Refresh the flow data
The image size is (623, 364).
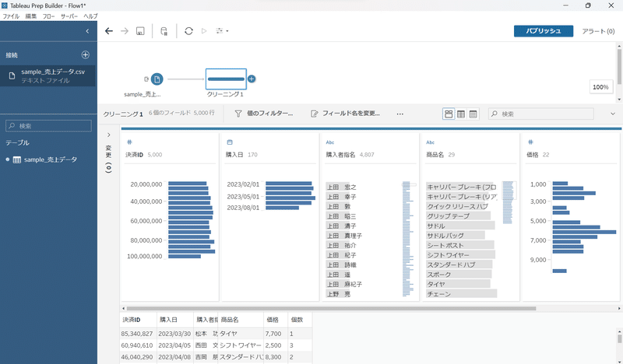tap(188, 31)
